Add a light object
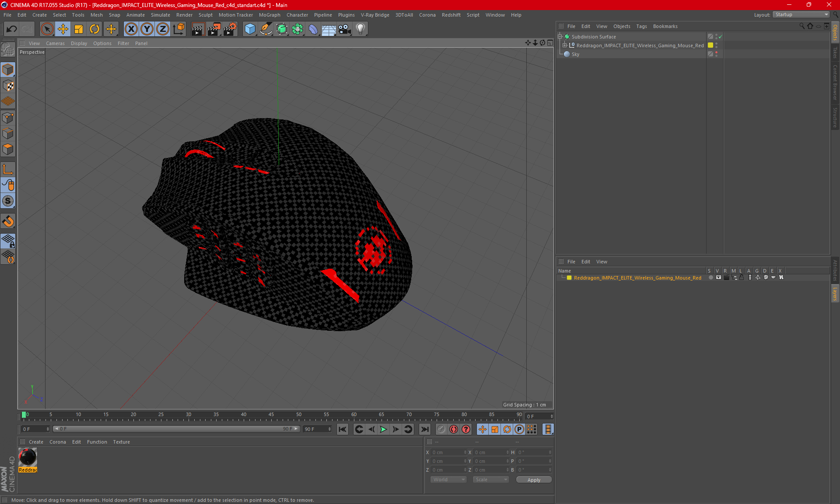Viewport: 840px width, 504px height. [x=360, y=29]
